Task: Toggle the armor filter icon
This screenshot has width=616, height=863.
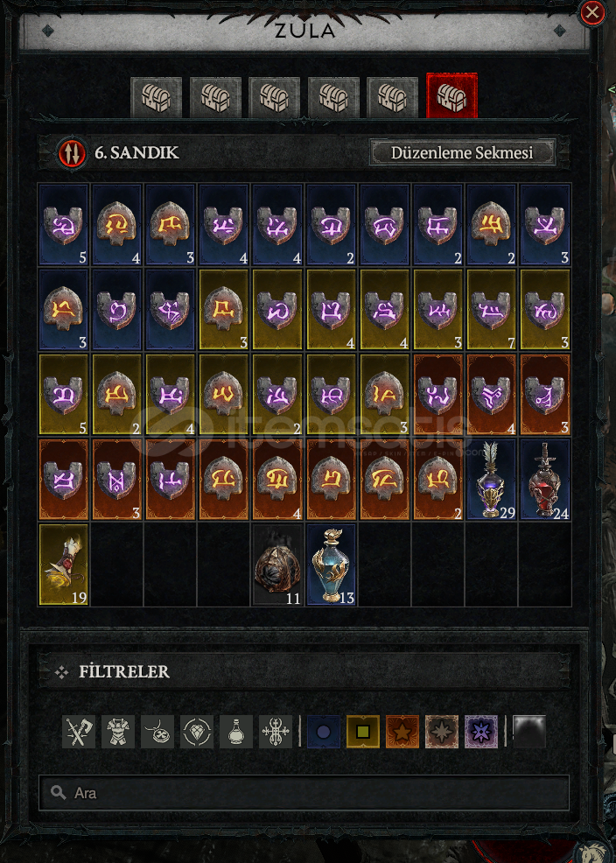Action: [x=118, y=732]
